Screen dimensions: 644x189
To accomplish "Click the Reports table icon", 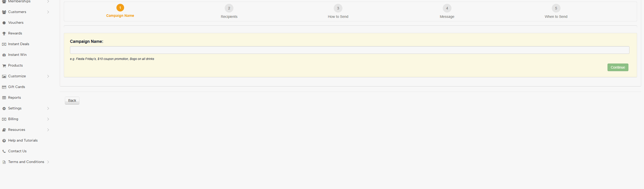I will (4, 98).
